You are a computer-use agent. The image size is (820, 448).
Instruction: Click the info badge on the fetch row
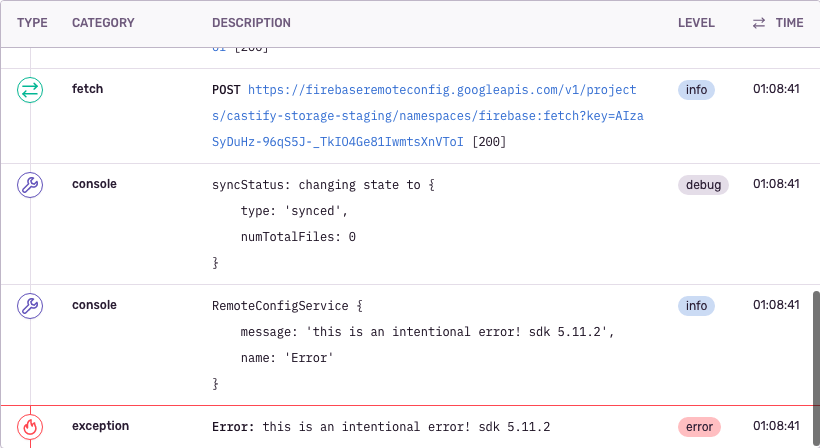pos(696,90)
